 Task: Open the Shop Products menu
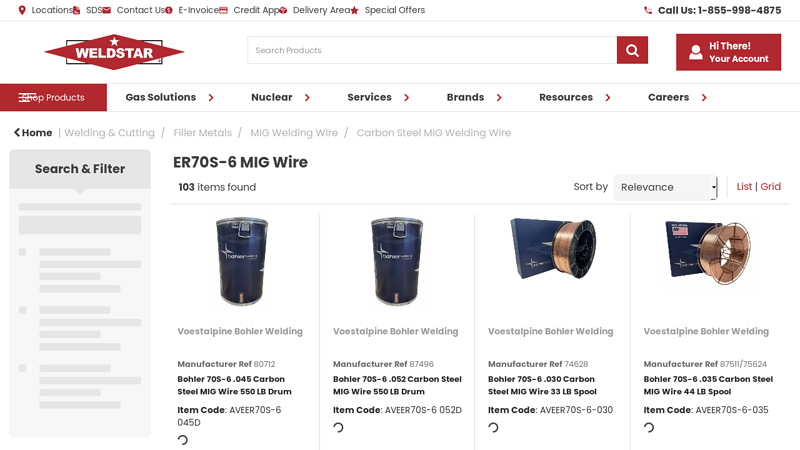pos(54,97)
